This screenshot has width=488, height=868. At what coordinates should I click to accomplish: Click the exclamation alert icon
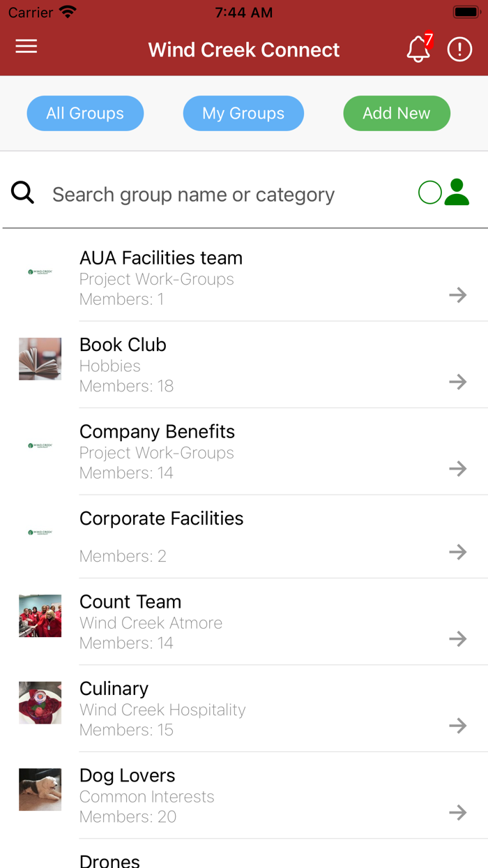tap(459, 49)
